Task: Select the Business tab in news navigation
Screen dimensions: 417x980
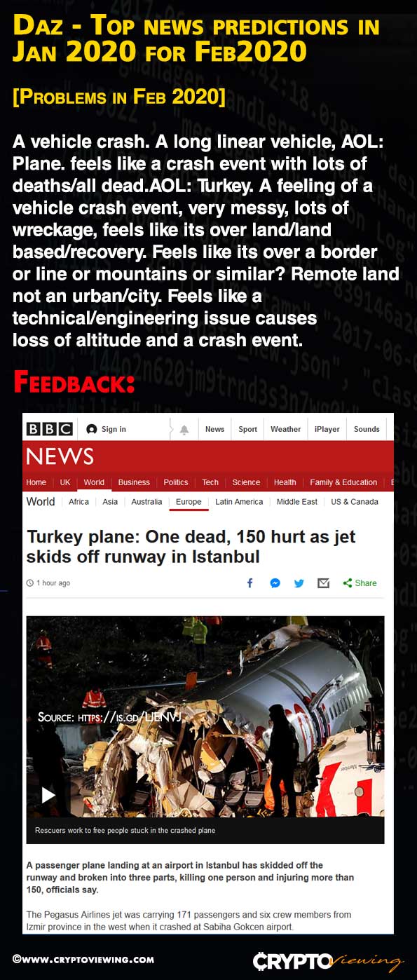Action: point(134,482)
